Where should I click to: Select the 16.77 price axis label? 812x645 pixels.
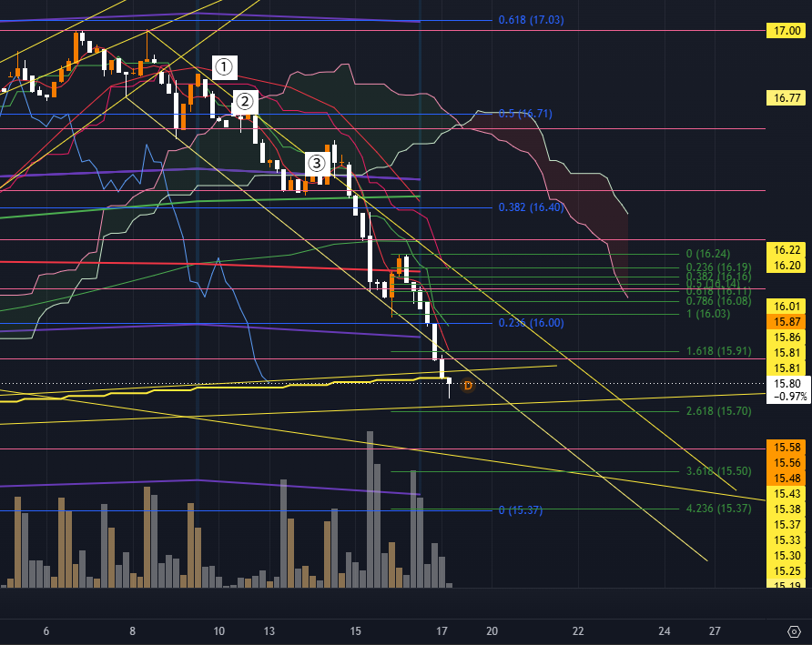point(787,98)
